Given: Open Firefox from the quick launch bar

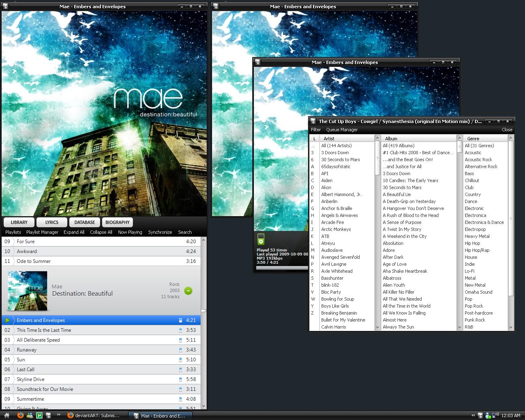Looking at the screenshot, I should pos(20,415).
